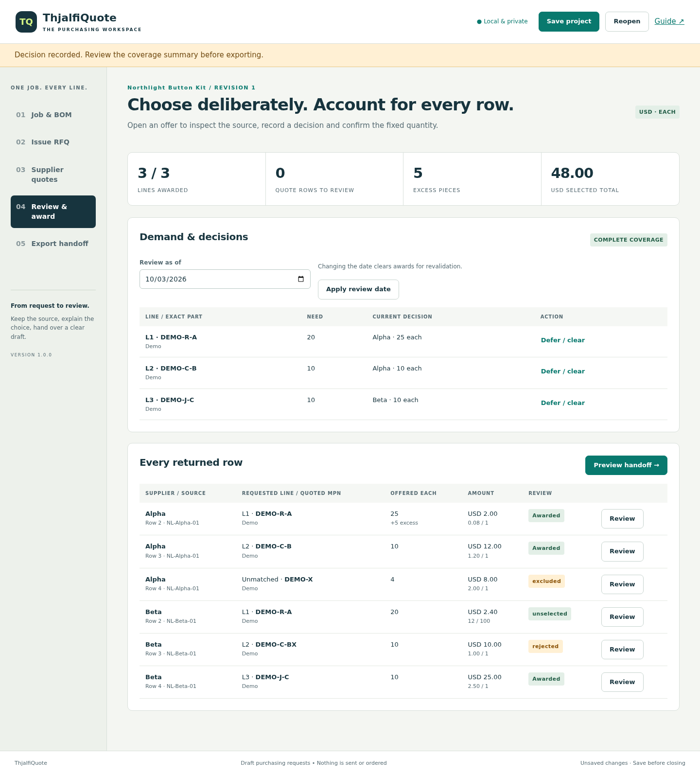700x775 pixels.
Task: Apply the review date
Action: [x=358, y=289]
